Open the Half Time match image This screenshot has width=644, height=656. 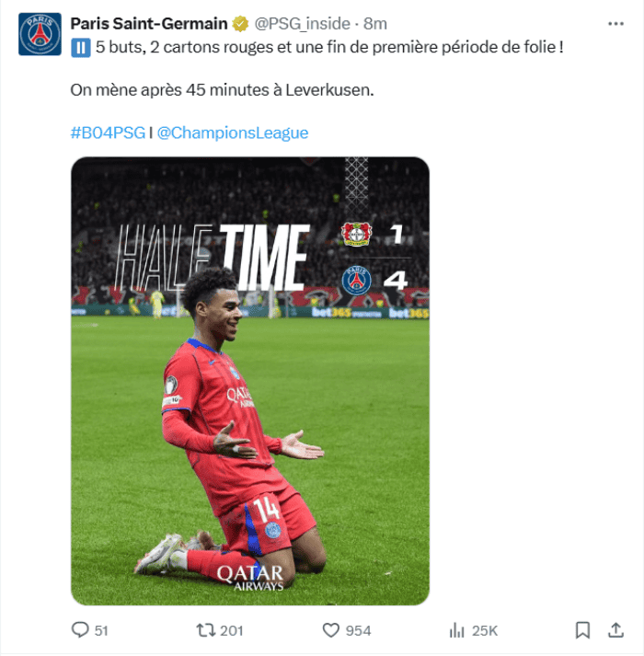pyautogui.click(x=250, y=381)
